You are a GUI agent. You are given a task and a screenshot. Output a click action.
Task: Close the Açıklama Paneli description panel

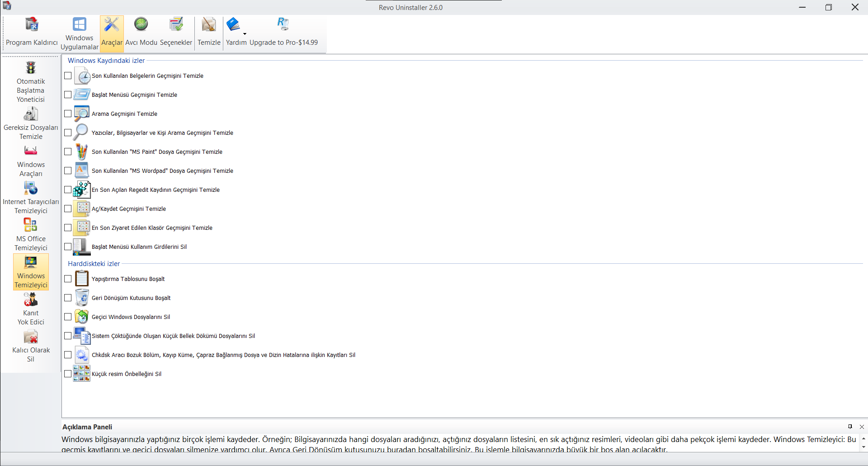[862, 427]
